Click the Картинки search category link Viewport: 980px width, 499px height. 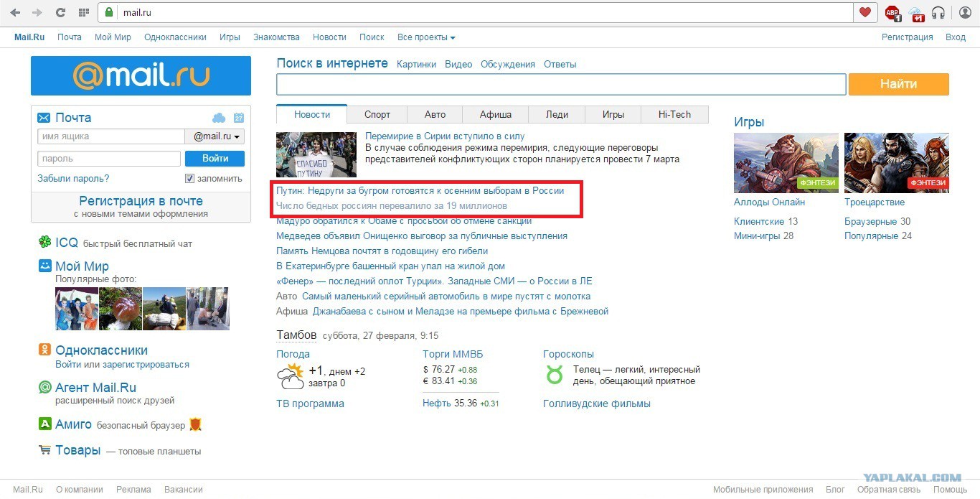pyautogui.click(x=416, y=64)
